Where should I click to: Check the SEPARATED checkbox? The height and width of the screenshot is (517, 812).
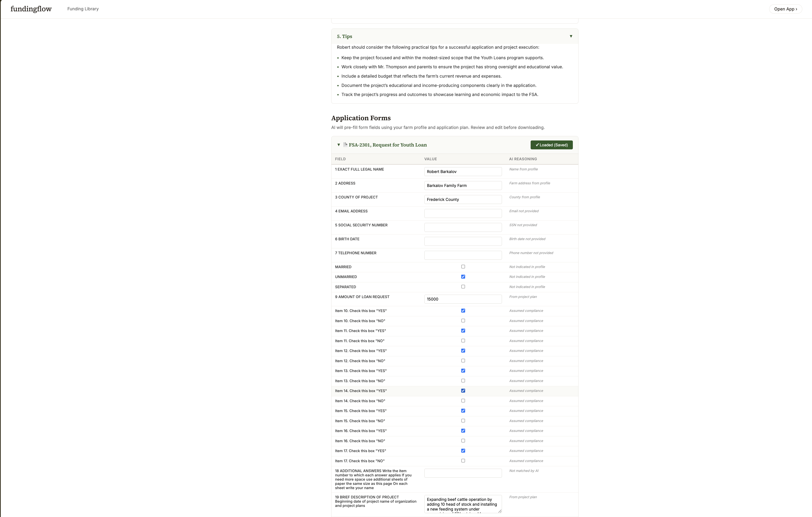463,287
